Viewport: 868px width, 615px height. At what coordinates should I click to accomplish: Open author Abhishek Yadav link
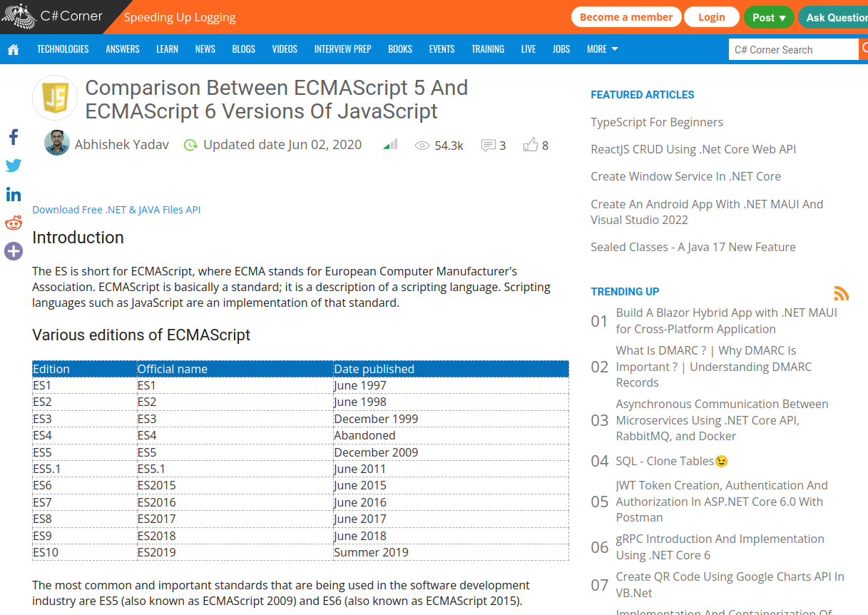(x=122, y=145)
